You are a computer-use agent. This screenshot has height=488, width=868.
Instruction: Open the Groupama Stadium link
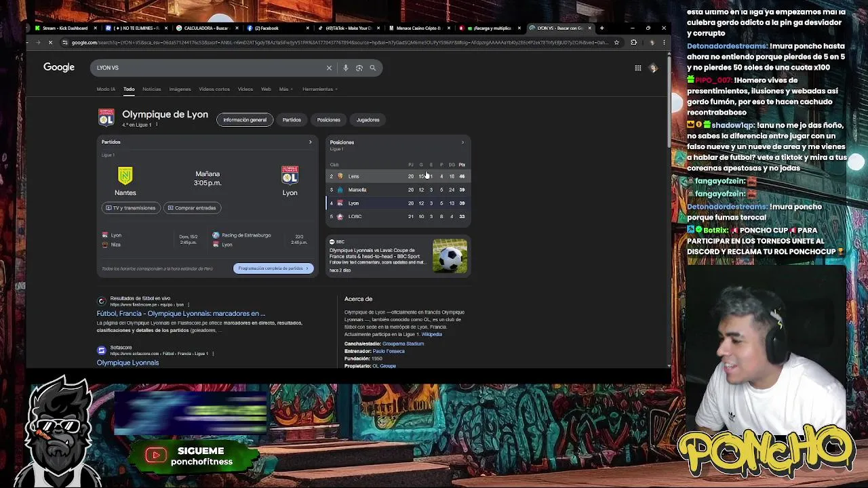[x=403, y=344]
